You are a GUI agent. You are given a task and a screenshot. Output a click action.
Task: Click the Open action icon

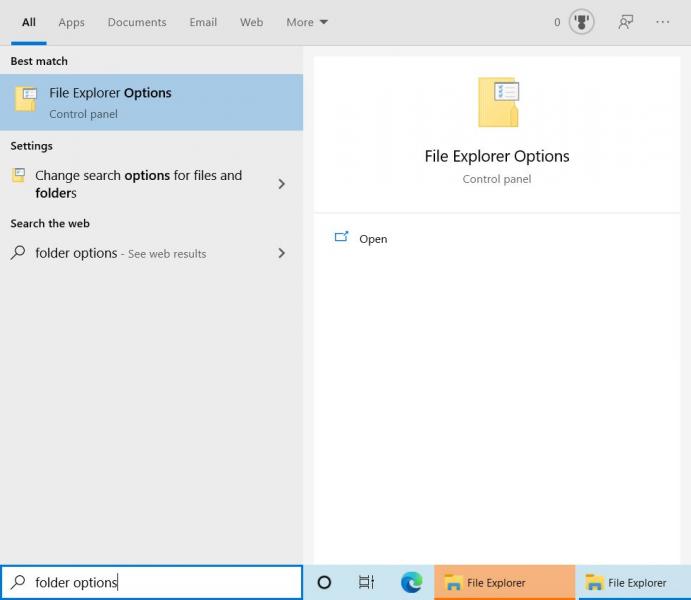coord(342,238)
